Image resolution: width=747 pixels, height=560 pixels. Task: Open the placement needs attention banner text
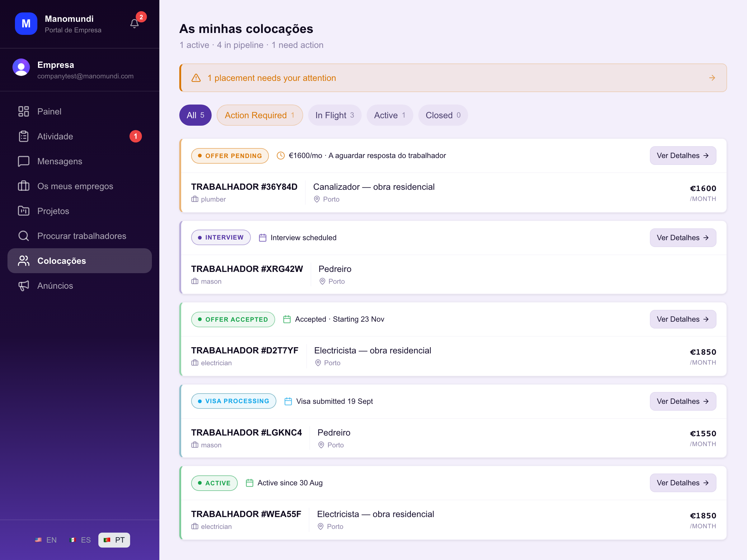271,78
